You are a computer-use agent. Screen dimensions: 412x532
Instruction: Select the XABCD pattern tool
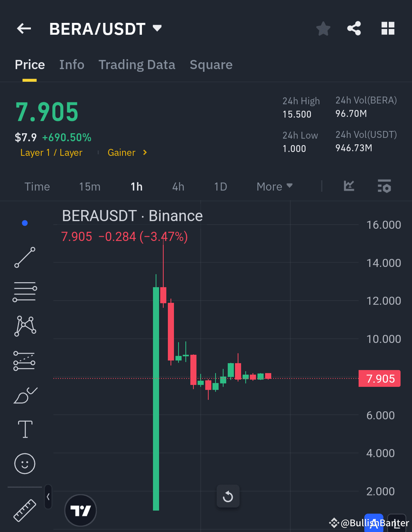[x=24, y=325]
